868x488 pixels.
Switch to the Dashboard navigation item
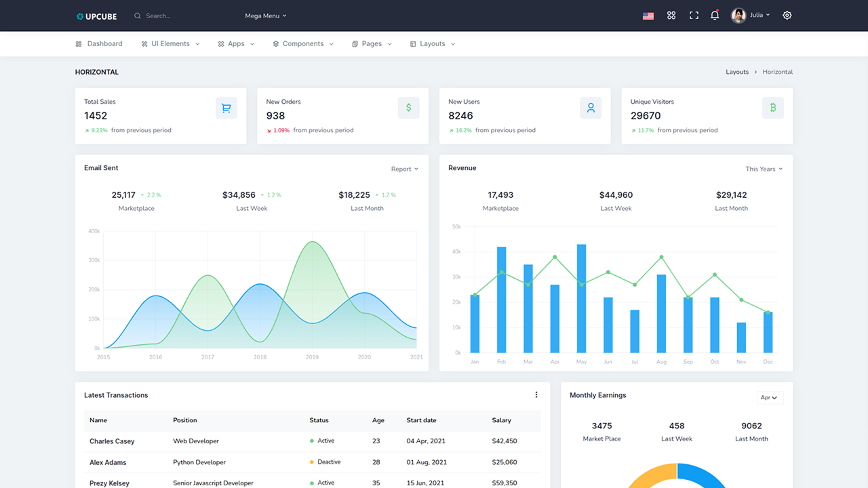[99, 43]
